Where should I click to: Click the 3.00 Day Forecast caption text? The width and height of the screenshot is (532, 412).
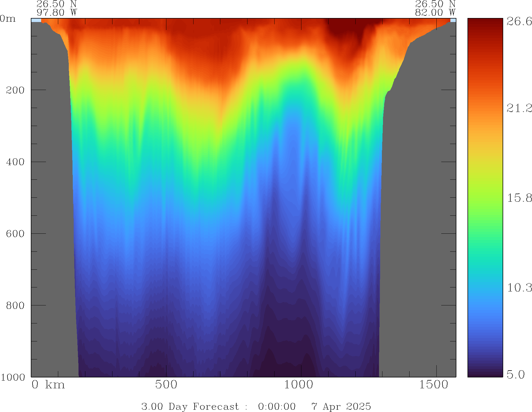[x=190, y=406]
